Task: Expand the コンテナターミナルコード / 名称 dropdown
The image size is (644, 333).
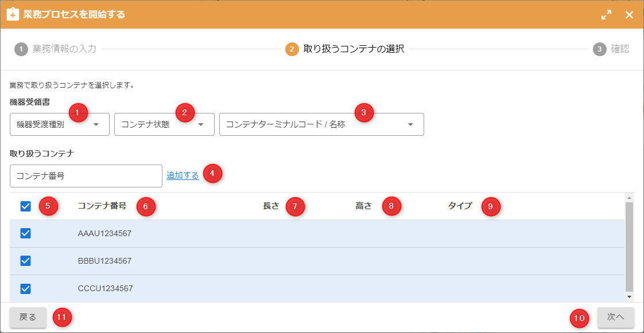Action: coord(321,124)
